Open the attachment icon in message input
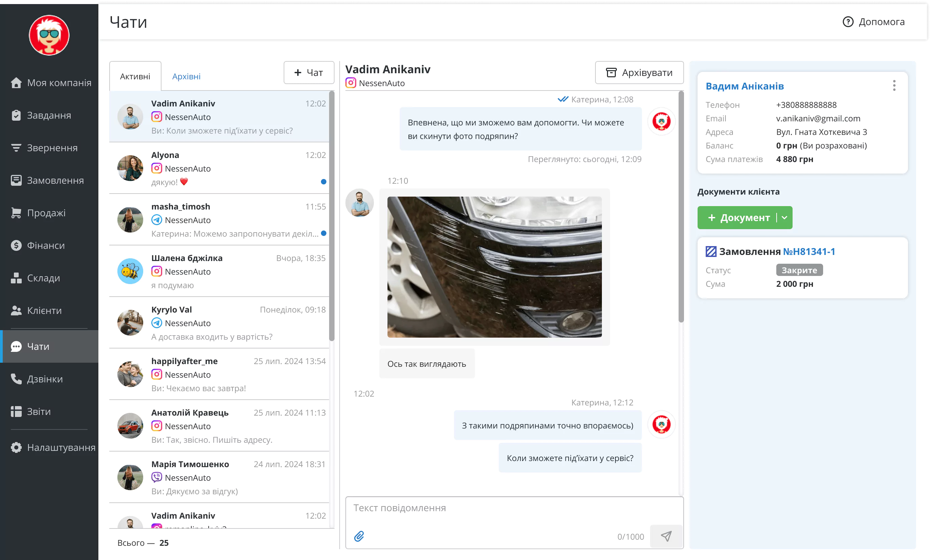931x560 pixels. [x=359, y=536]
